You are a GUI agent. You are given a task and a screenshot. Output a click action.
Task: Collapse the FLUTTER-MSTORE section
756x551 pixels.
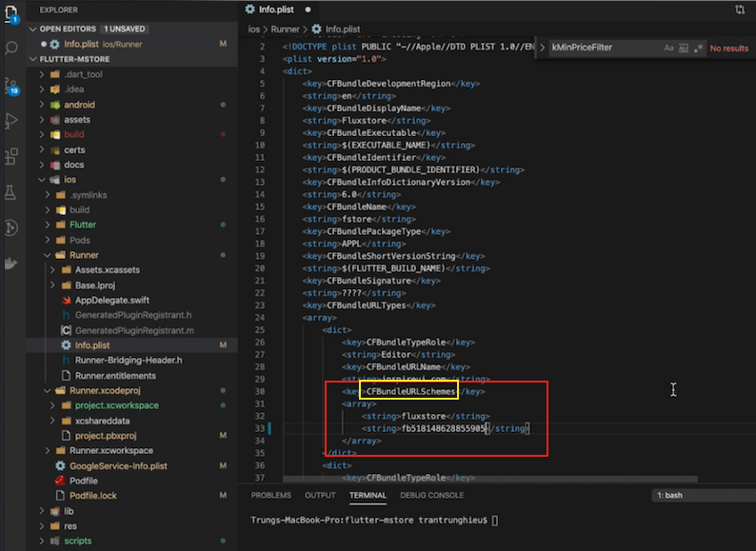coord(33,59)
